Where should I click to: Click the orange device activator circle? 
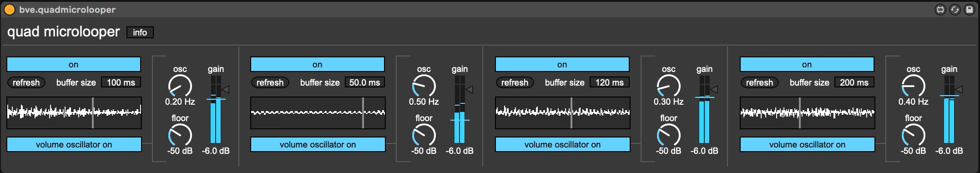coord(10,9)
